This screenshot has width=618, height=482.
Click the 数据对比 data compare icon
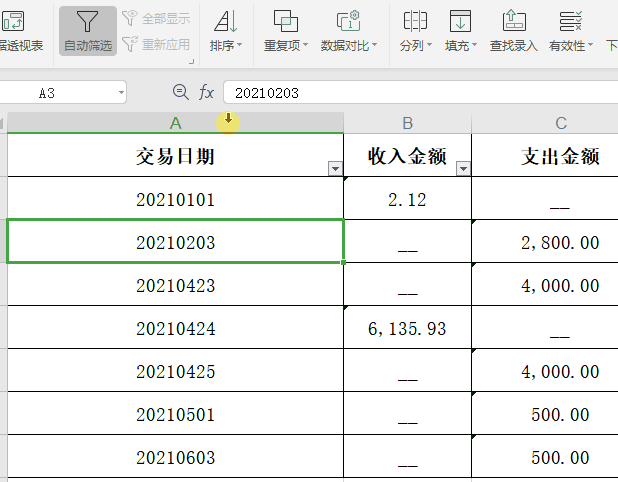348,21
